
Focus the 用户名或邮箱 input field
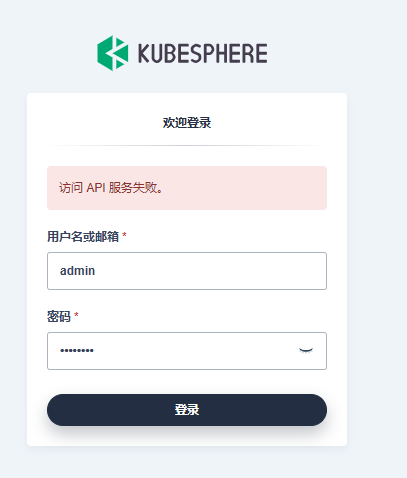(187, 271)
